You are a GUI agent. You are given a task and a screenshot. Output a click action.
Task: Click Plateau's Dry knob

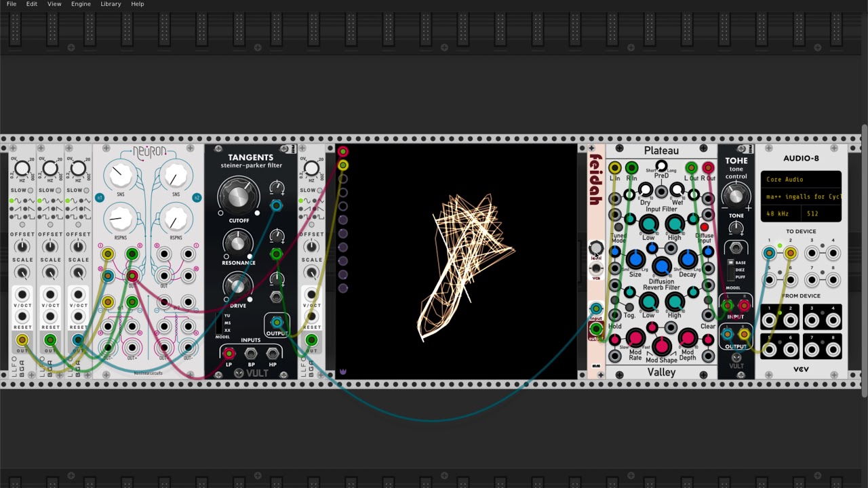(x=645, y=190)
